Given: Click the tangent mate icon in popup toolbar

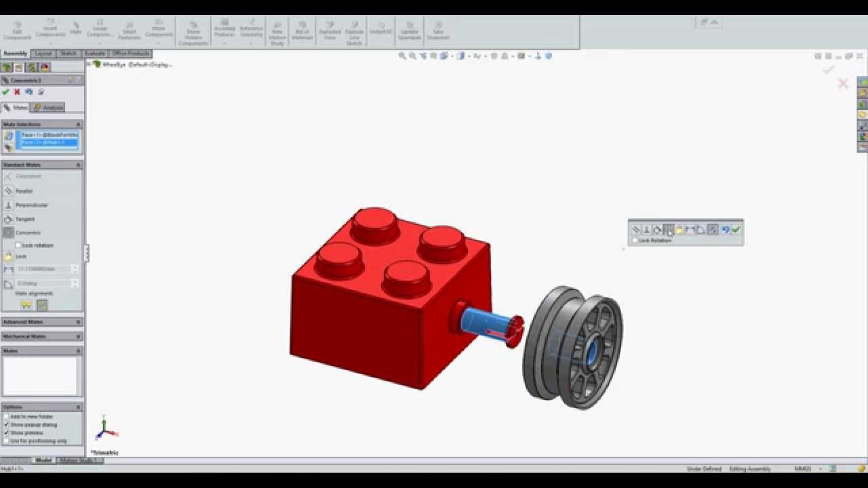Looking at the screenshot, I should tap(657, 230).
